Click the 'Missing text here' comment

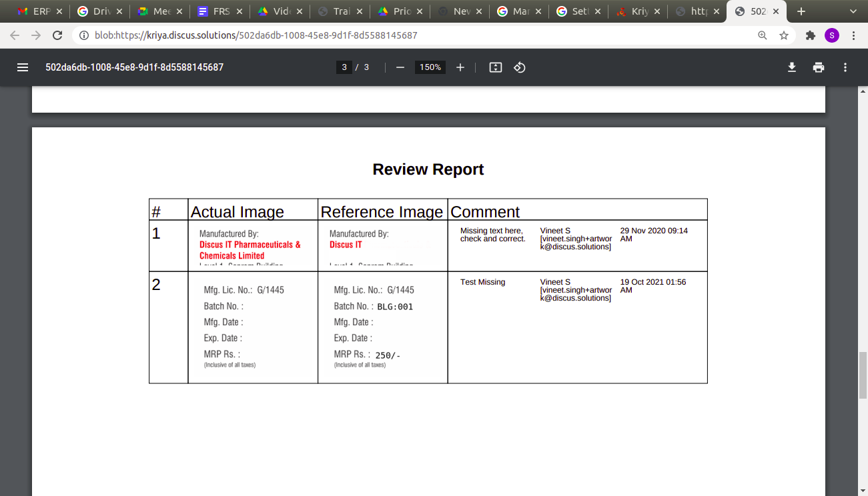tap(493, 235)
